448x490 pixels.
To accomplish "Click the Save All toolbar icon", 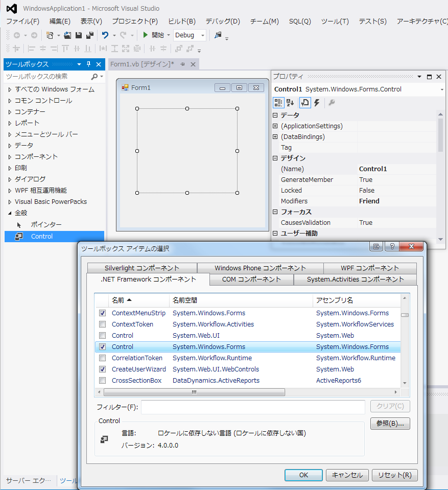I will point(90,35).
